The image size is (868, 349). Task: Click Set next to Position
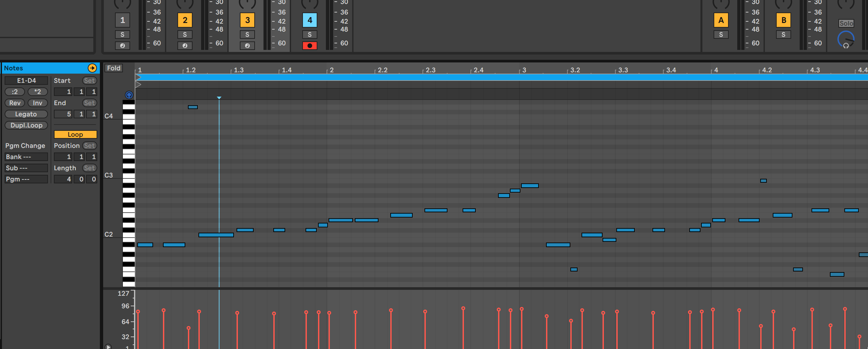pyautogui.click(x=89, y=145)
